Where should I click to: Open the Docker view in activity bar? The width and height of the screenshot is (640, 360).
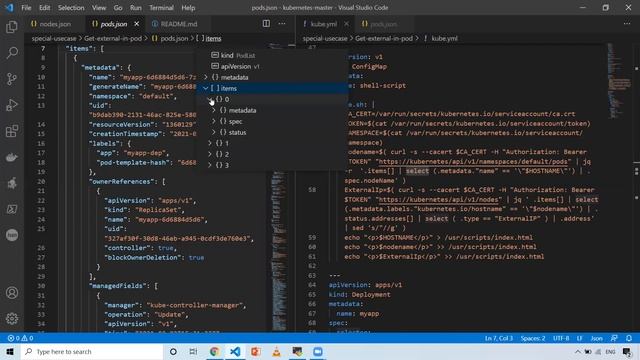pyautogui.click(x=12, y=157)
